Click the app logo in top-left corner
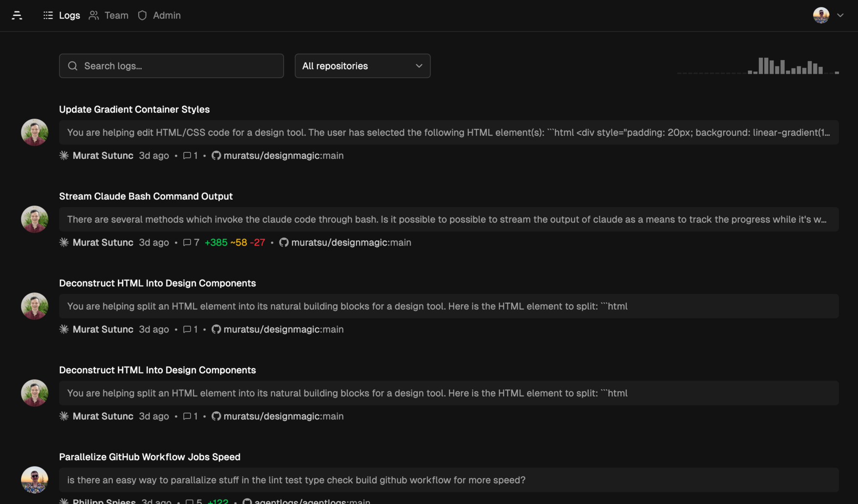This screenshot has width=858, height=504. point(17,16)
